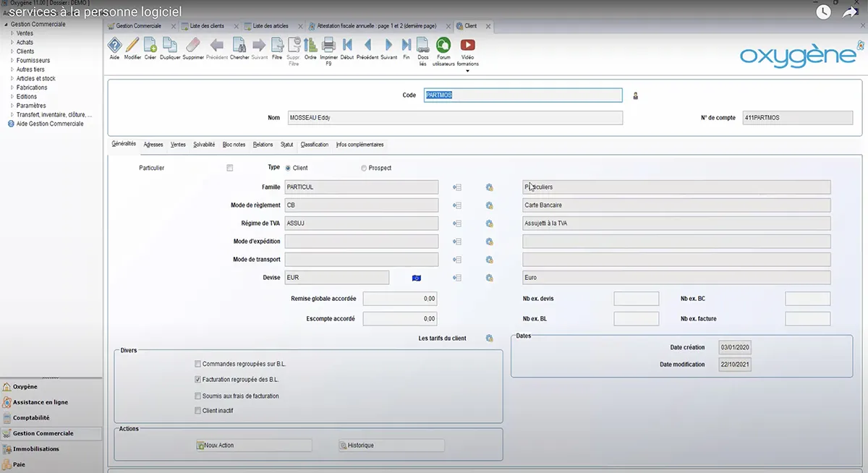Open the Liste des articles tab

270,26
